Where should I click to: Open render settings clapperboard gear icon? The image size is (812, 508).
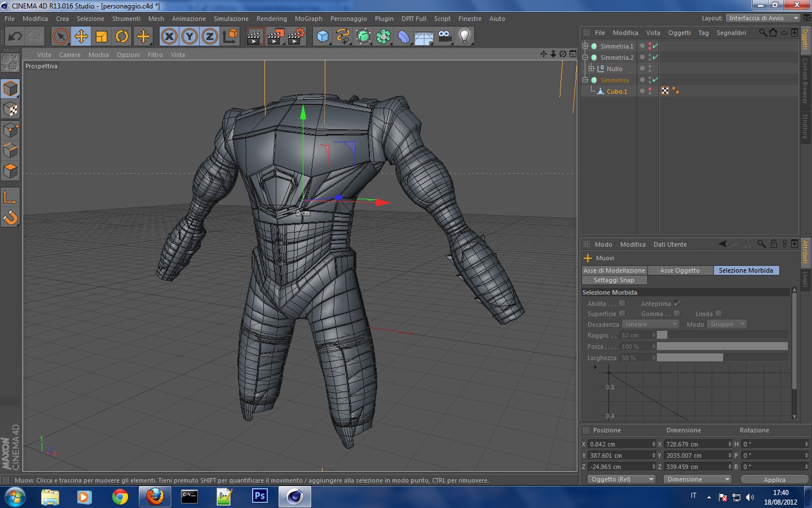pos(297,37)
